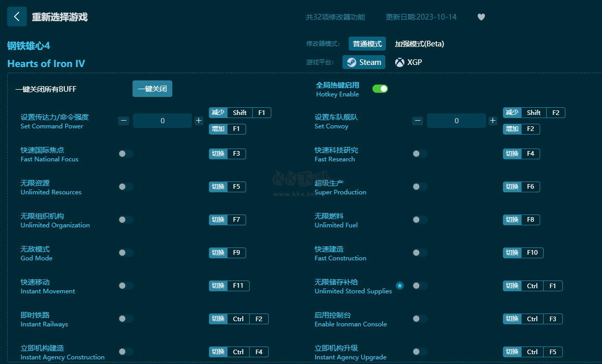Screen dimensions: 602x364
Task: Click the 游戏平台 label
Action: (320, 62)
